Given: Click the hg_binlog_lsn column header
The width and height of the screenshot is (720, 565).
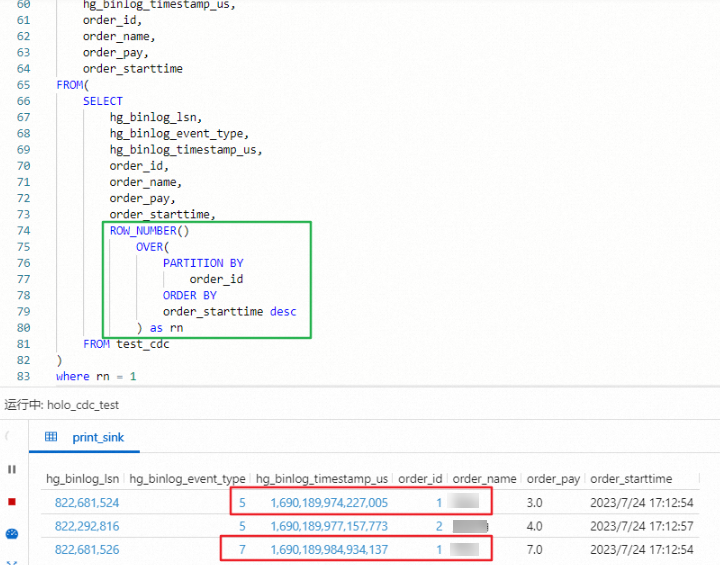Looking at the screenshot, I should click(83, 479).
